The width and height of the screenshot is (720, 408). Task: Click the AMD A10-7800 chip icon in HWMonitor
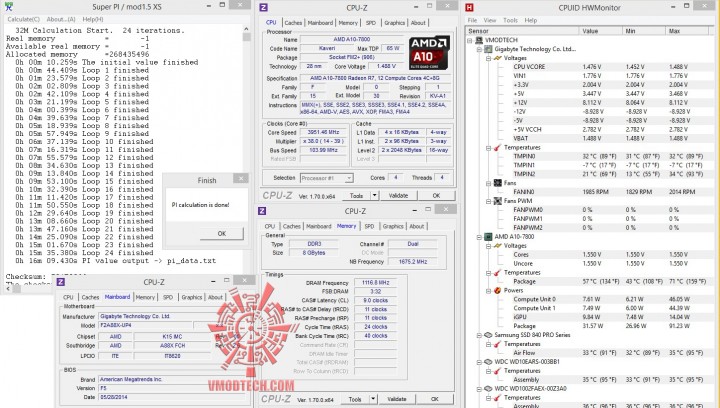point(488,237)
